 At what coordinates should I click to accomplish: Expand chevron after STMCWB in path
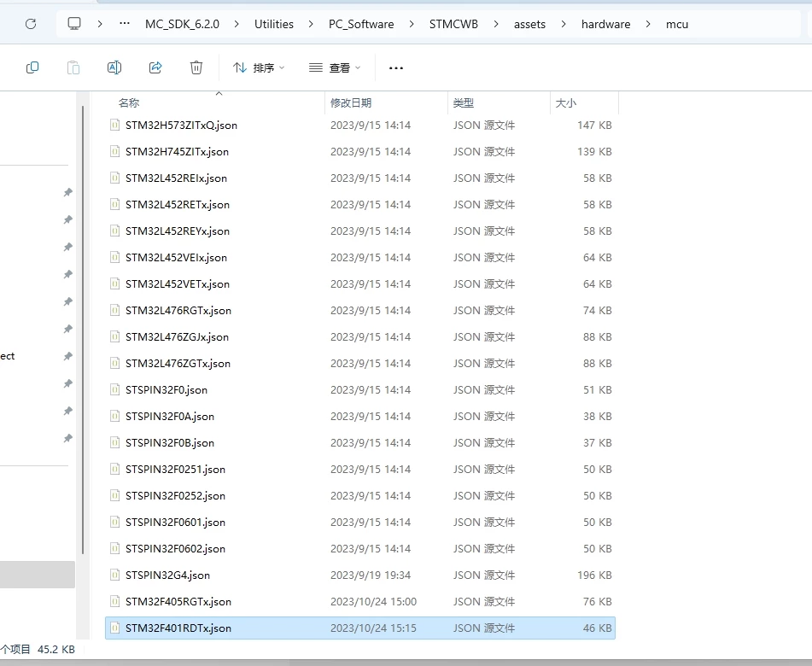(495, 25)
